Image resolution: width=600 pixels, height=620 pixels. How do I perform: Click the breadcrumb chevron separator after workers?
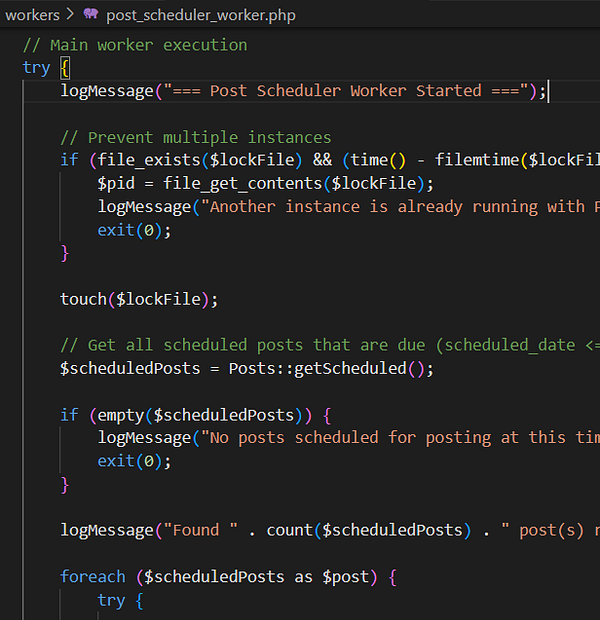70,15
